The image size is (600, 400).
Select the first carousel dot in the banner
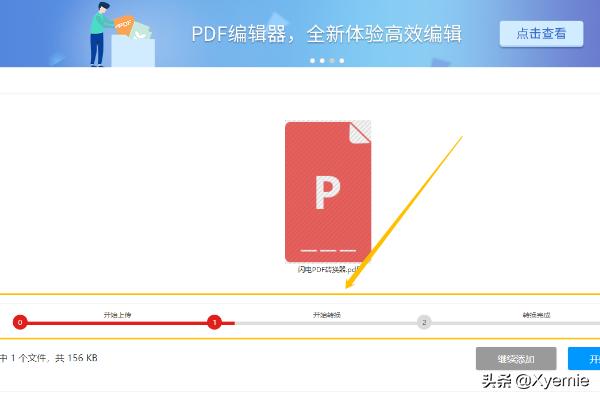tap(312, 61)
